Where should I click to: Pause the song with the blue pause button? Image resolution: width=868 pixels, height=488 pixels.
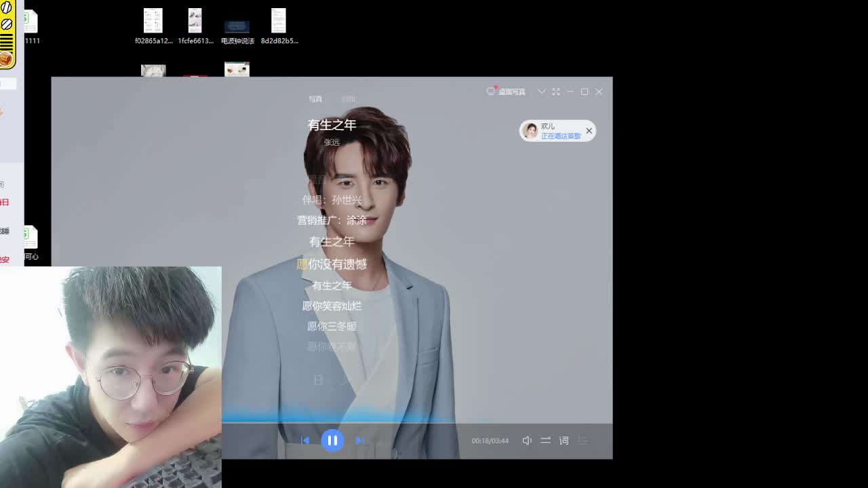click(x=332, y=441)
